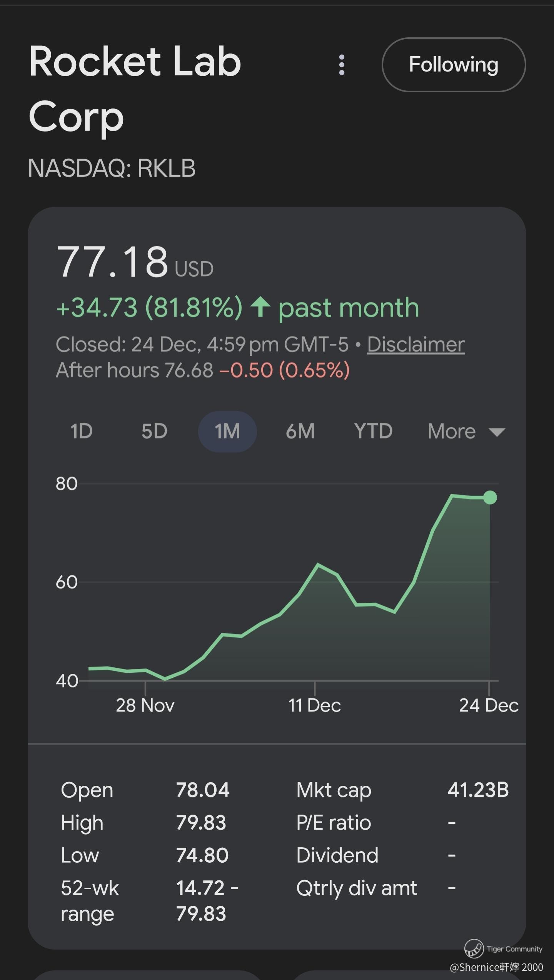Click the 28 Nov axis label
Screen dimensions: 554x980
[145, 705]
